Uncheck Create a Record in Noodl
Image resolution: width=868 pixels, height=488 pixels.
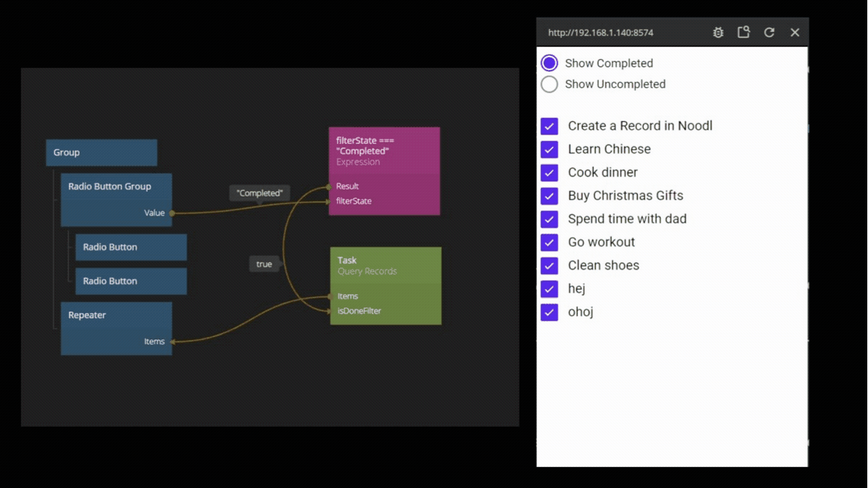(550, 127)
